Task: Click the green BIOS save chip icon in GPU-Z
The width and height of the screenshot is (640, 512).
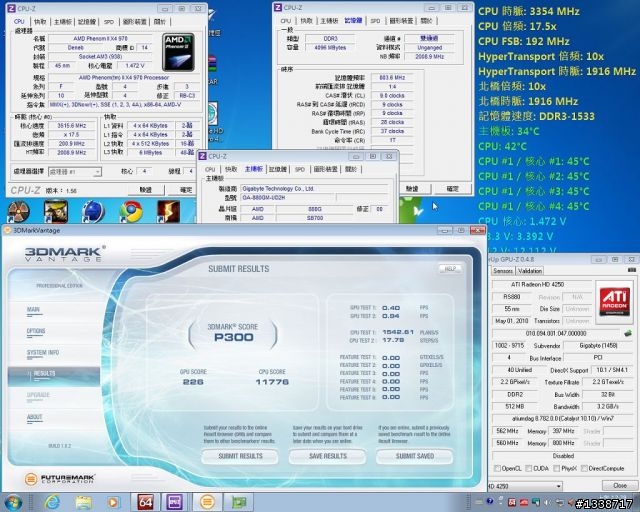Action: click(628, 333)
